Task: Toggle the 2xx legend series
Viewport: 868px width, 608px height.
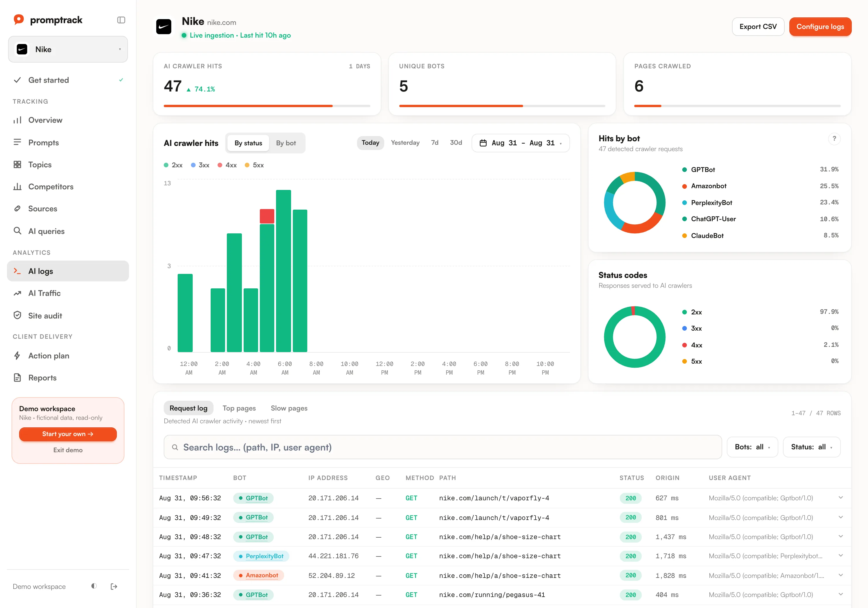Action: [x=173, y=165]
